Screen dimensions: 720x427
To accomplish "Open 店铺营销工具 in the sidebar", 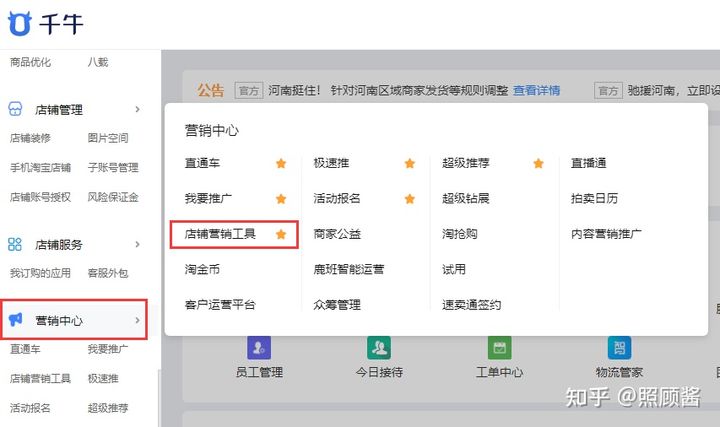I will [40, 378].
